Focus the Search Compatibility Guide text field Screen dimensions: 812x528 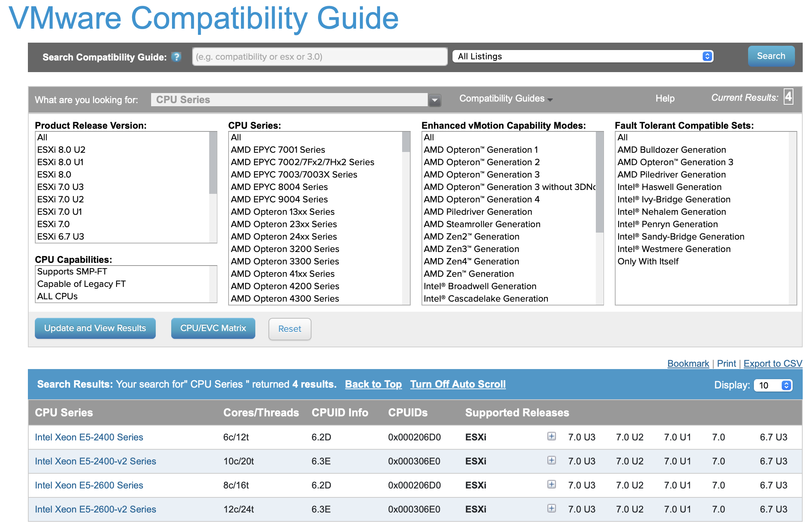[320, 57]
